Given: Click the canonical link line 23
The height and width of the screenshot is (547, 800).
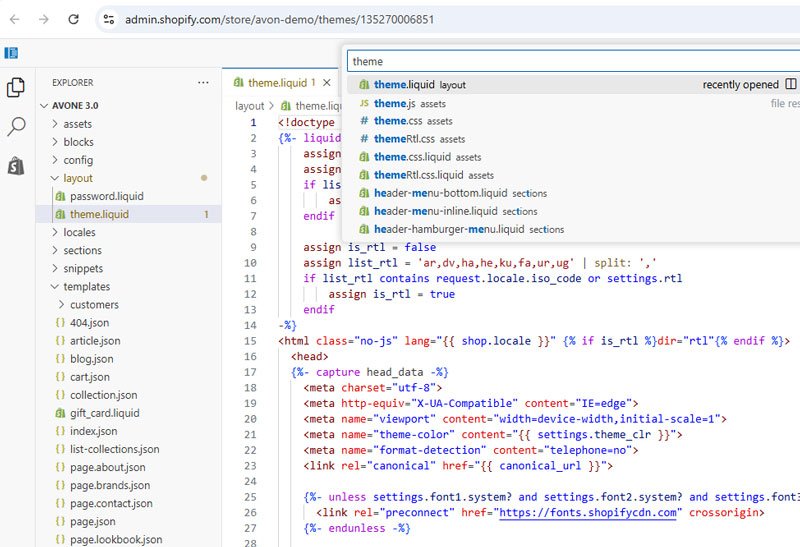Looking at the screenshot, I should click(x=458, y=466).
